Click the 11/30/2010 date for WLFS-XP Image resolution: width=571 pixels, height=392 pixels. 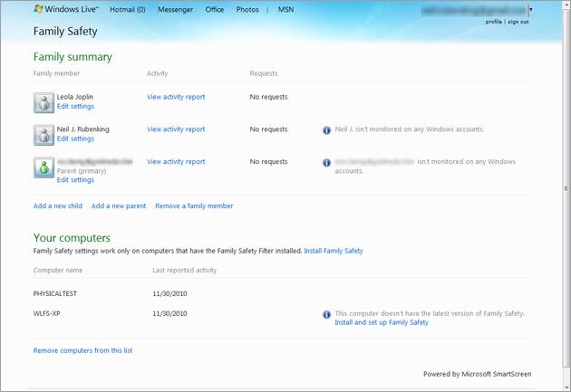coord(169,313)
